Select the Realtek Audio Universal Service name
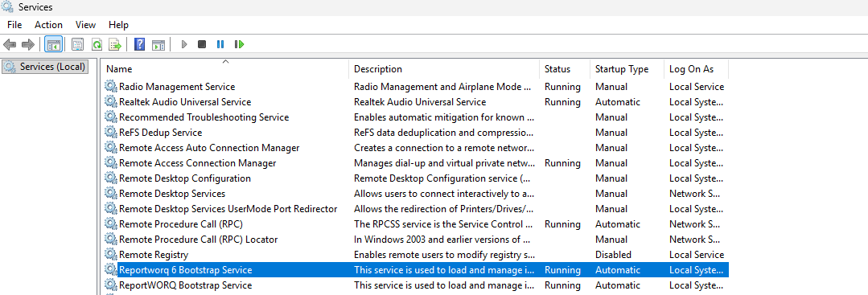Screen dimensions: 868x295 click(185, 102)
